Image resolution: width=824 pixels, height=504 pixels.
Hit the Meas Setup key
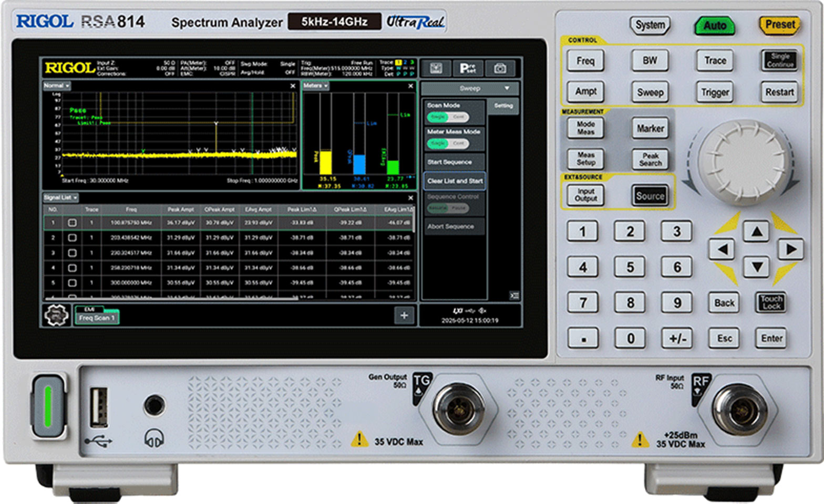click(x=585, y=159)
